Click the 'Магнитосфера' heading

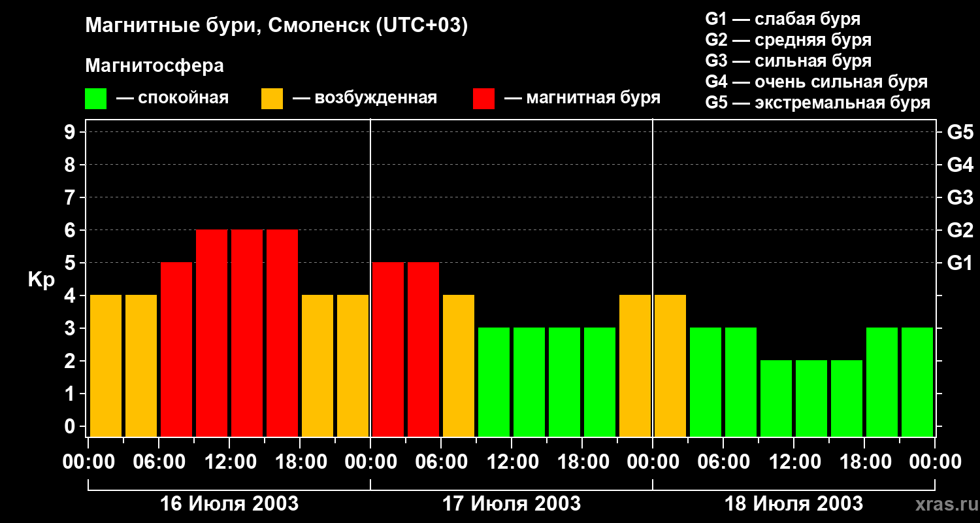[x=155, y=66]
